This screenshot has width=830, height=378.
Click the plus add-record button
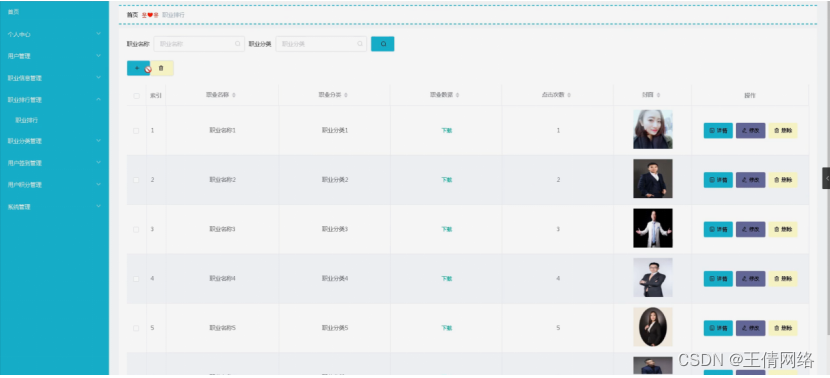point(137,68)
